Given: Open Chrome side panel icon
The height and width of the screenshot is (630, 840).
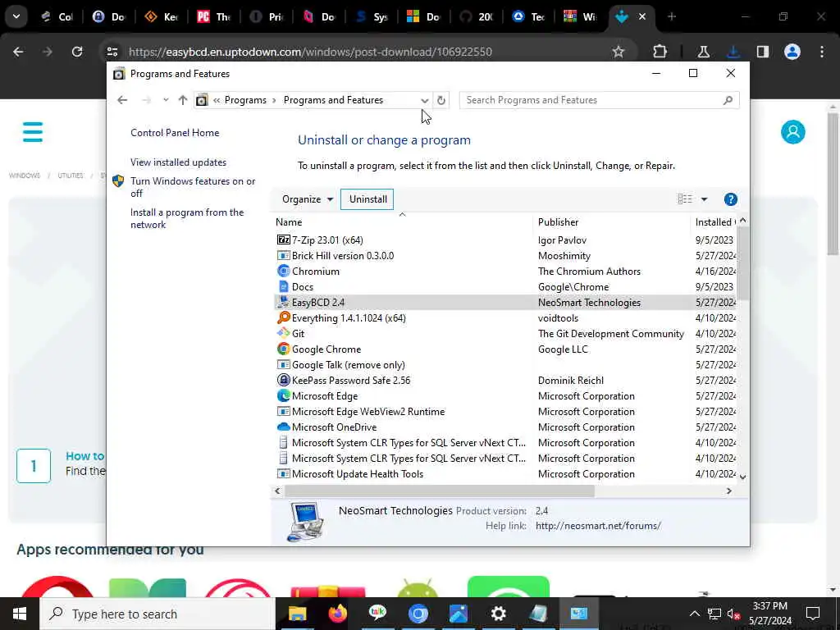Looking at the screenshot, I should 762,52.
